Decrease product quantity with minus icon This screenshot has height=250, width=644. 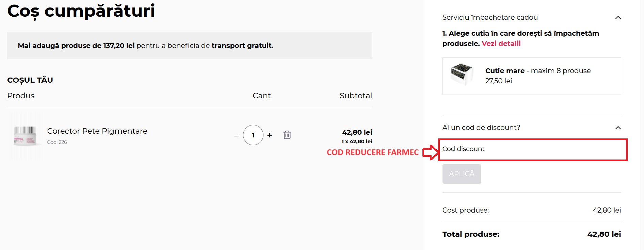[x=237, y=136]
